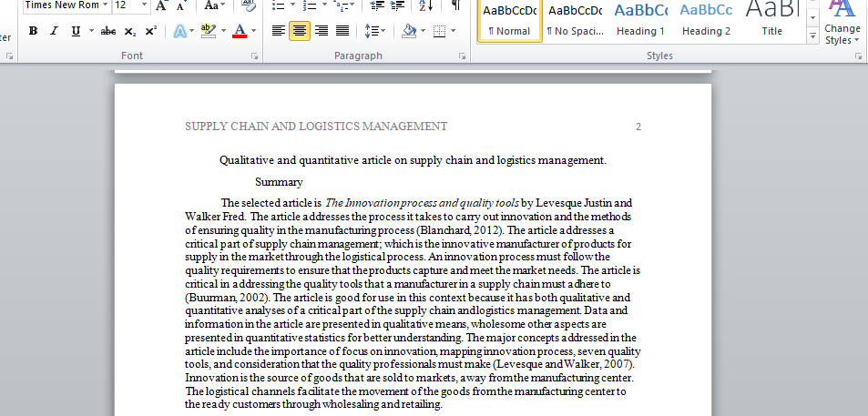Open underline style dropdown arrow
The width and height of the screenshot is (868, 416).
click(91, 32)
